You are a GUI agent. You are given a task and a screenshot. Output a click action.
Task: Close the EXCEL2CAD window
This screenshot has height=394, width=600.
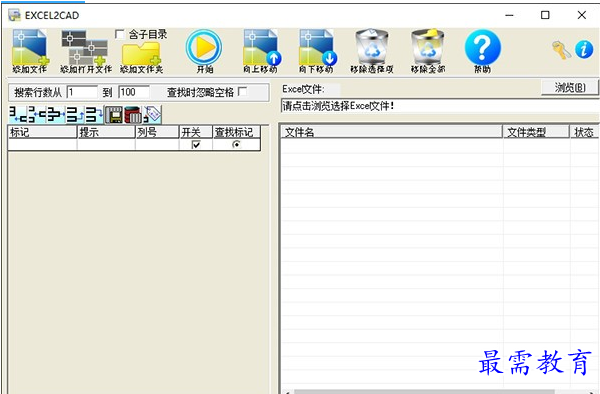(x=582, y=15)
